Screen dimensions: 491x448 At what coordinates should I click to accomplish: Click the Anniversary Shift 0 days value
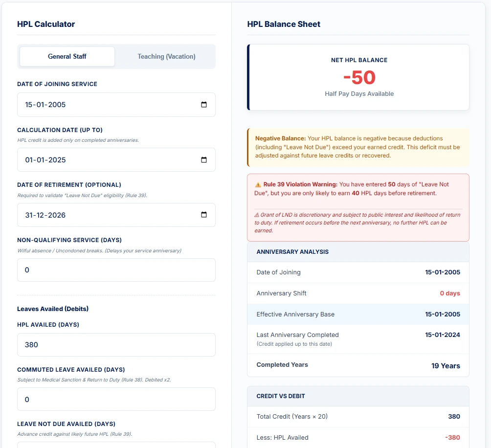click(x=450, y=293)
